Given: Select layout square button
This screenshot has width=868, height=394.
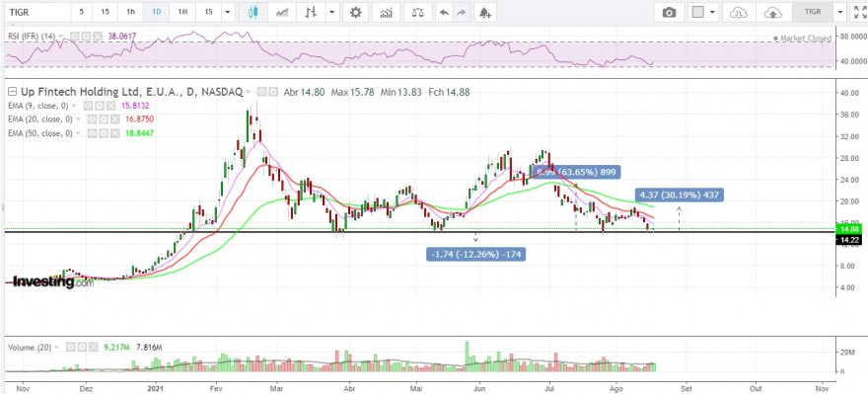Looking at the screenshot, I should coord(698,12).
